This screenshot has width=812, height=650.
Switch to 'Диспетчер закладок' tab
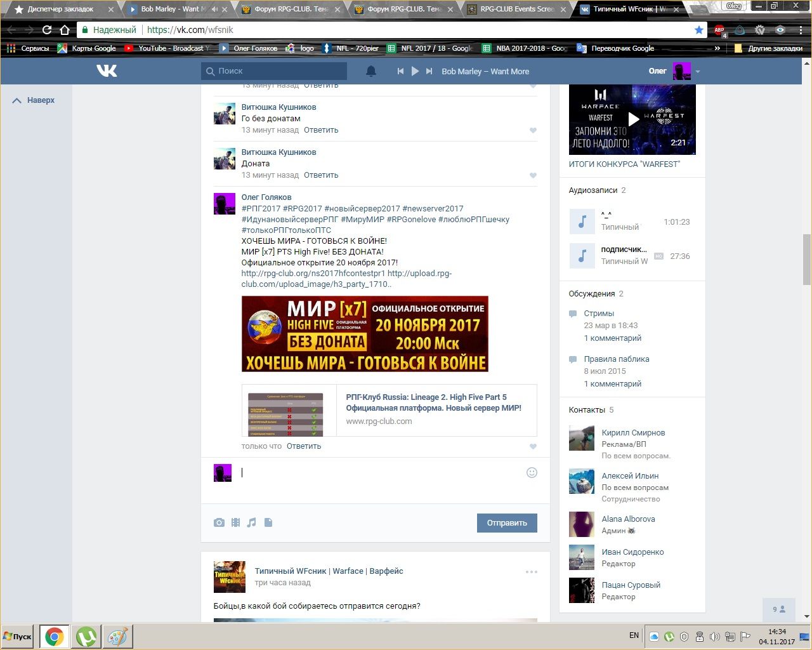[60, 9]
